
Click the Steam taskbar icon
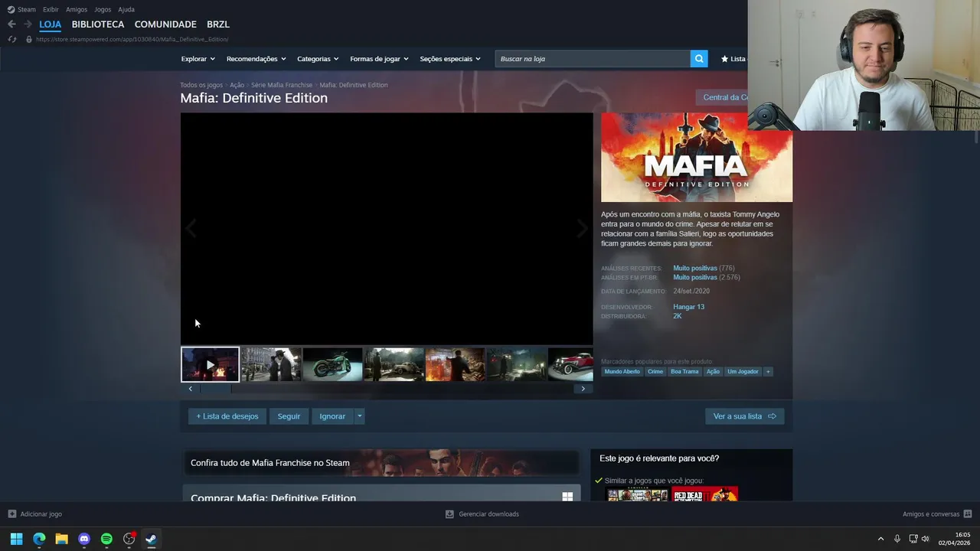[152, 539]
